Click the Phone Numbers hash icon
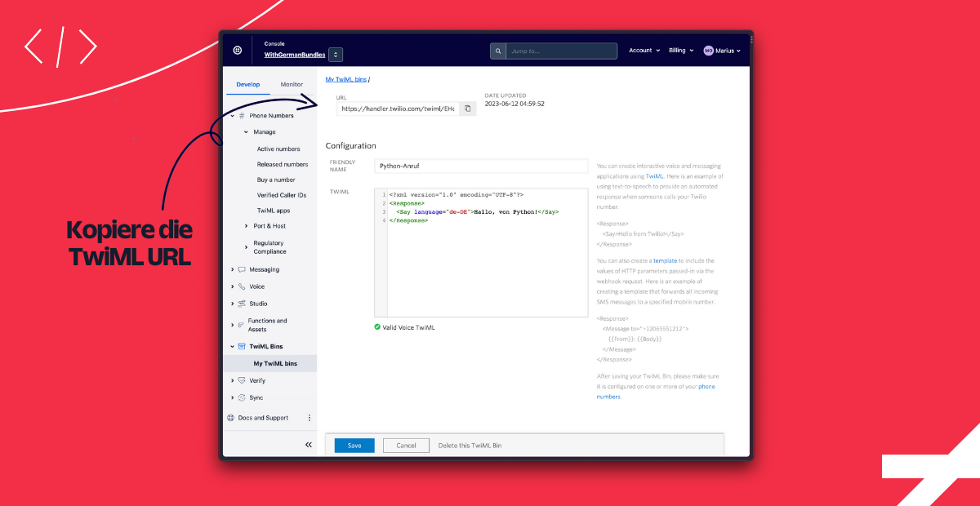This screenshot has width=980, height=506. point(242,116)
